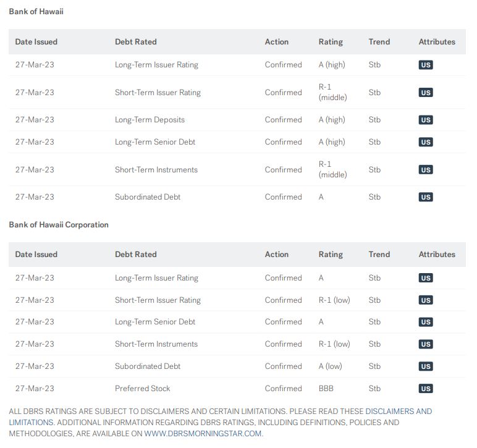Click Debt Rated header in Corporation table

point(136,254)
